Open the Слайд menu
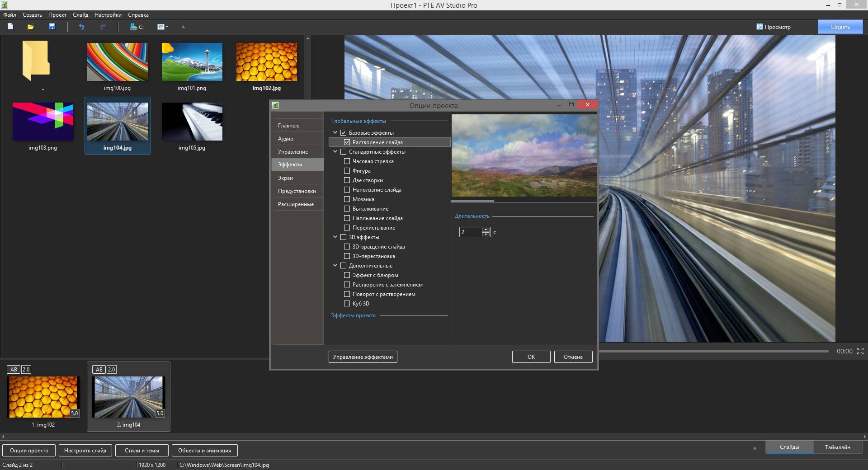This screenshot has width=868, height=470. point(80,15)
